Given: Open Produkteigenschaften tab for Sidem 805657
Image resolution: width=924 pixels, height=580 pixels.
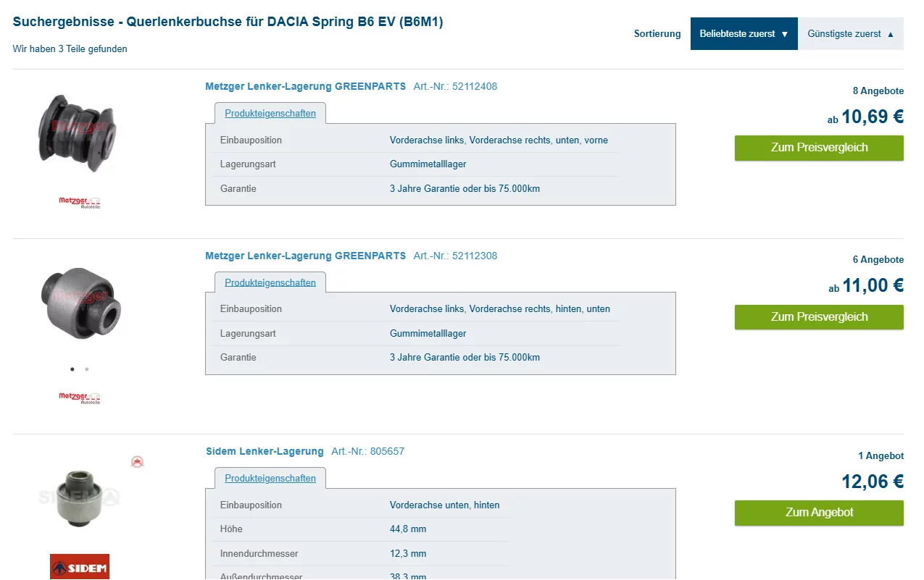Looking at the screenshot, I should [270, 479].
